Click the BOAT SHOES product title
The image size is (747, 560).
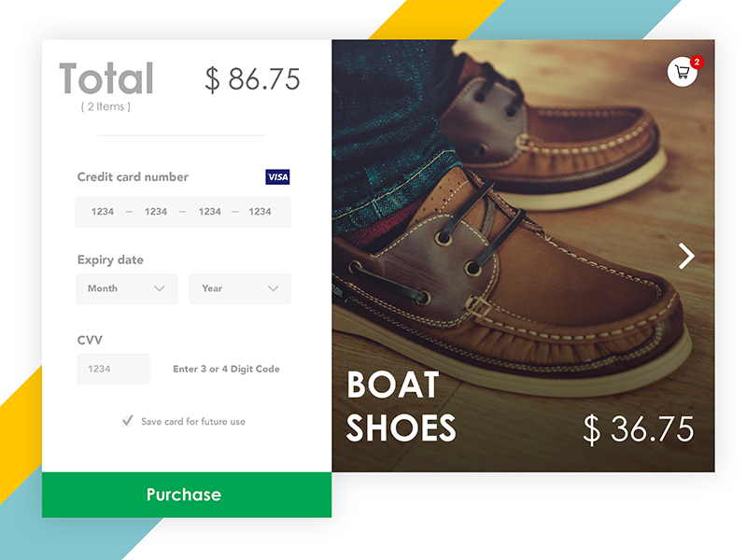(x=400, y=406)
